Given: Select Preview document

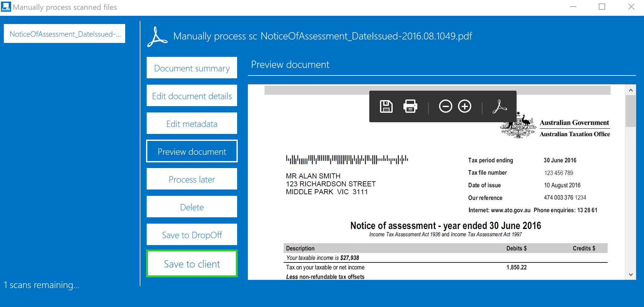Looking at the screenshot, I should tap(192, 151).
